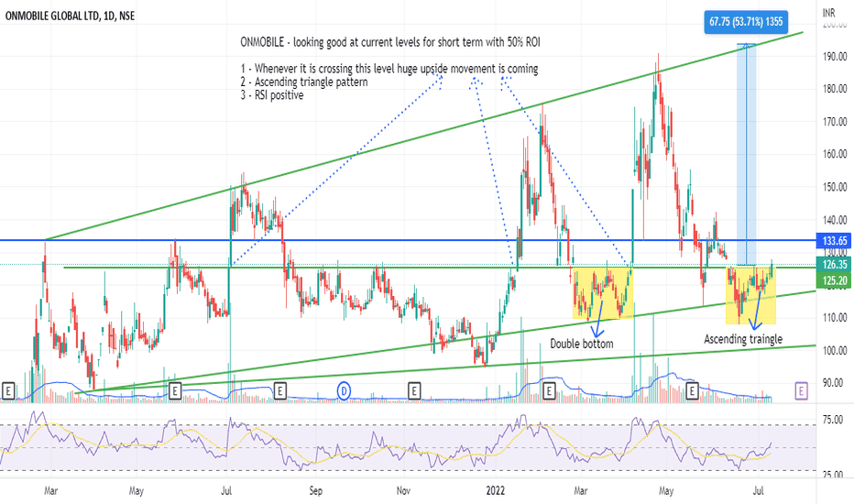Screen dimensions: 854x504
Task: Click the Sep label on time axis
Action: pos(316,491)
